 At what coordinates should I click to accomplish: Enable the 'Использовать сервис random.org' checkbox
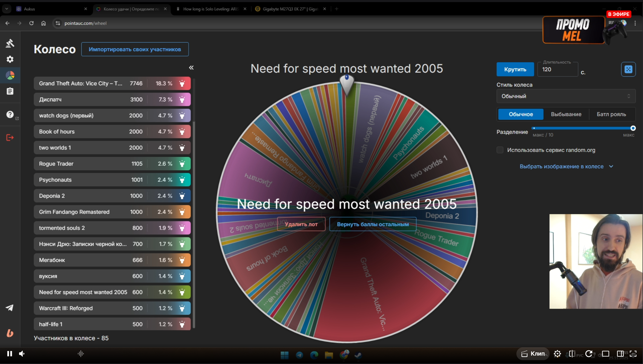[500, 150]
